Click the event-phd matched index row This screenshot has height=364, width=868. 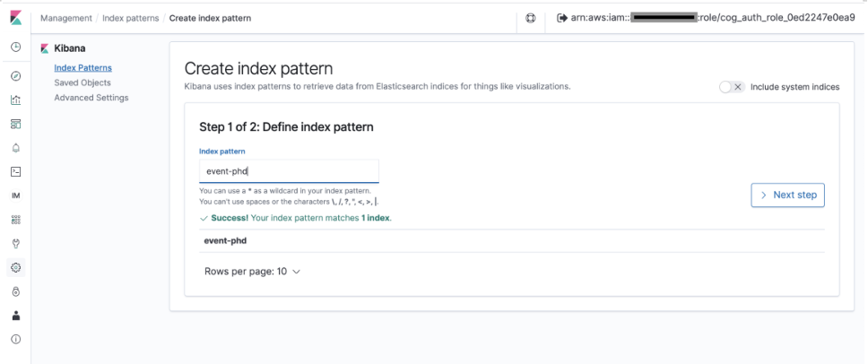click(x=511, y=241)
